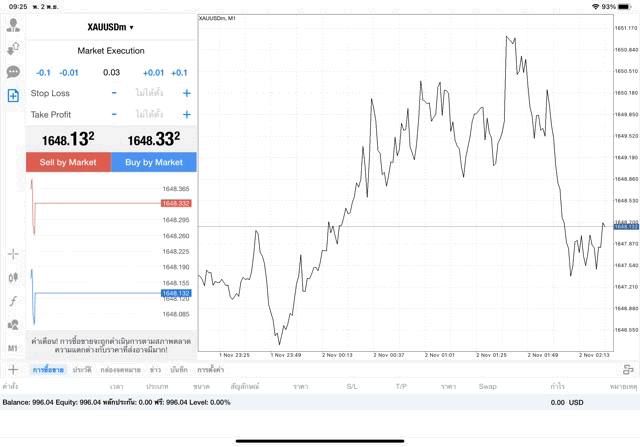Open the objects shapes icon
The width and height of the screenshot is (640, 447).
tap(13, 324)
